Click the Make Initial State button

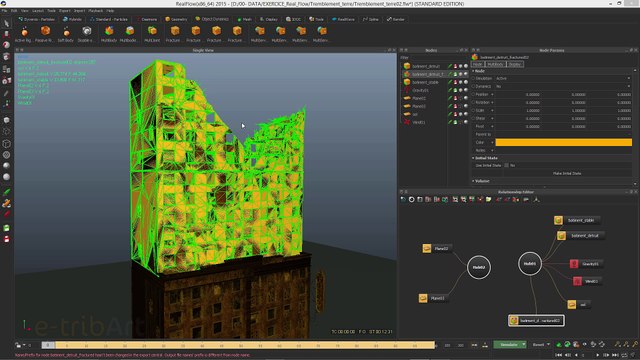click(567, 173)
